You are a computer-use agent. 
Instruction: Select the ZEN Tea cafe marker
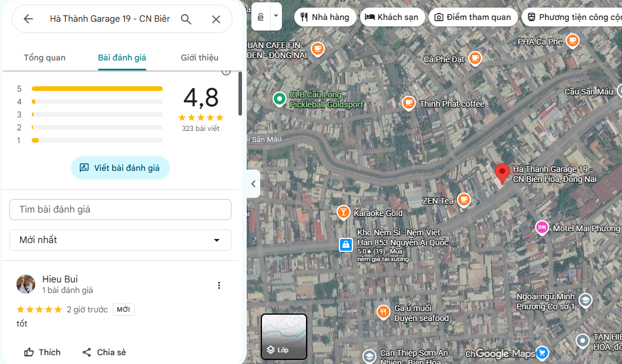[464, 200]
